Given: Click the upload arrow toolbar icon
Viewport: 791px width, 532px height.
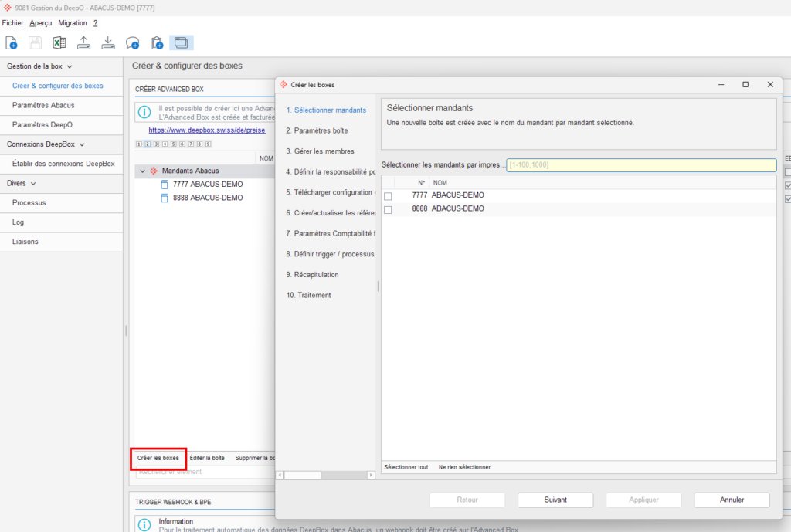Looking at the screenshot, I should (83, 43).
